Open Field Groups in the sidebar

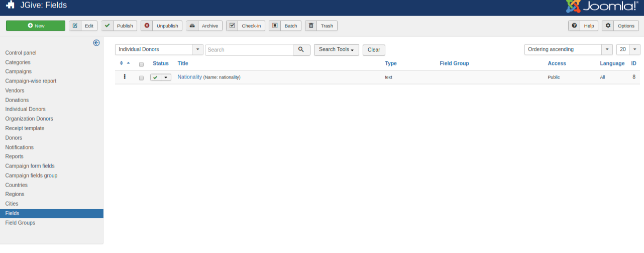coord(20,223)
